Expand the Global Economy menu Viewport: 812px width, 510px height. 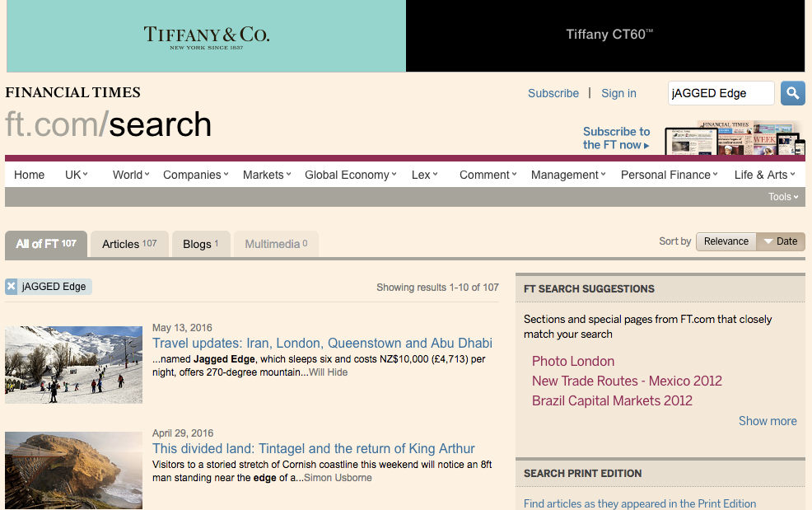[351, 175]
